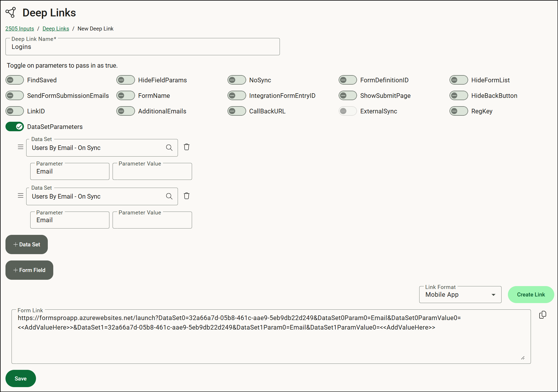Click search icon in first Data Set field

[x=169, y=148]
